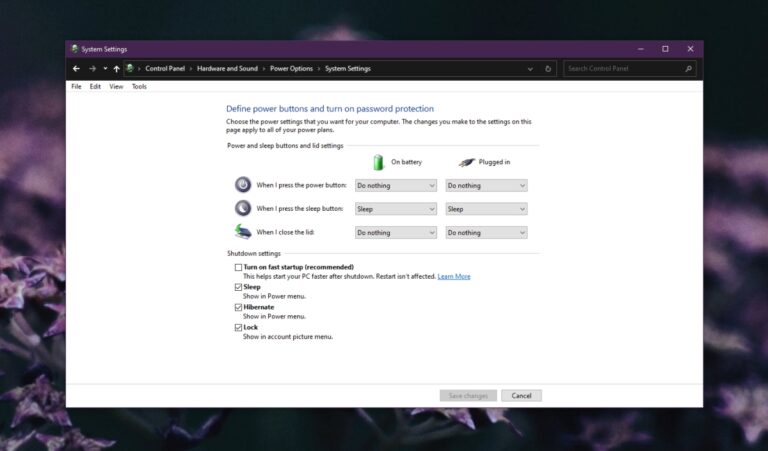Minimize the System Settings window
Screen dimensions: 768x451
click(x=641, y=49)
